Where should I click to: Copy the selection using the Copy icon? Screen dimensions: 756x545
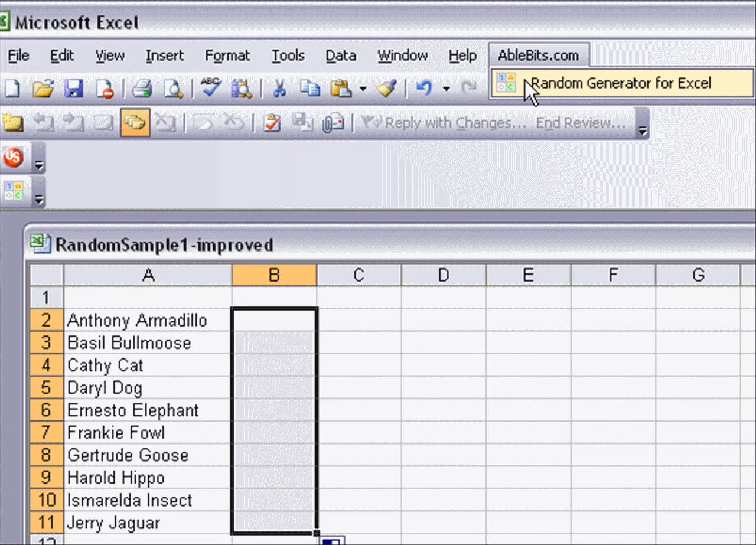tap(310, 89)
